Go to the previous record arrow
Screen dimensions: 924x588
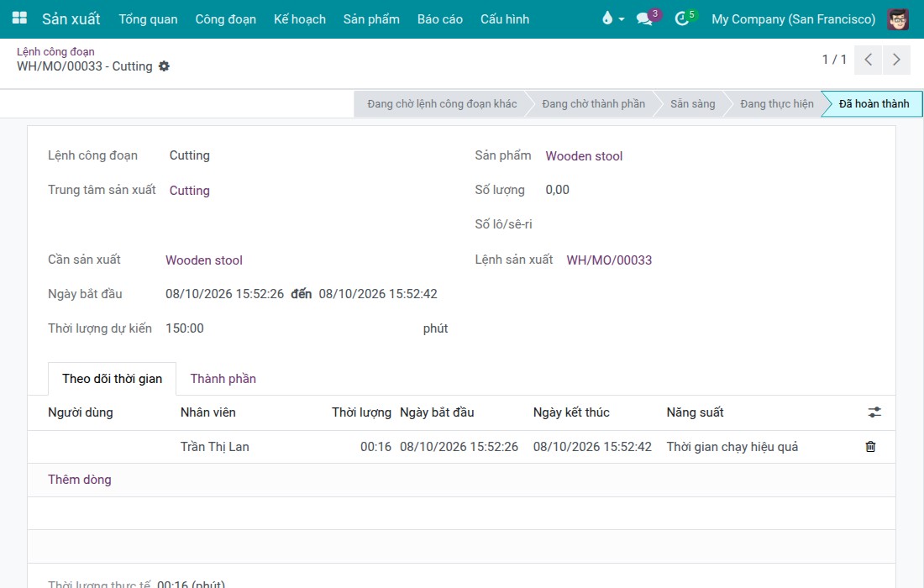click(x=868, y=60)
